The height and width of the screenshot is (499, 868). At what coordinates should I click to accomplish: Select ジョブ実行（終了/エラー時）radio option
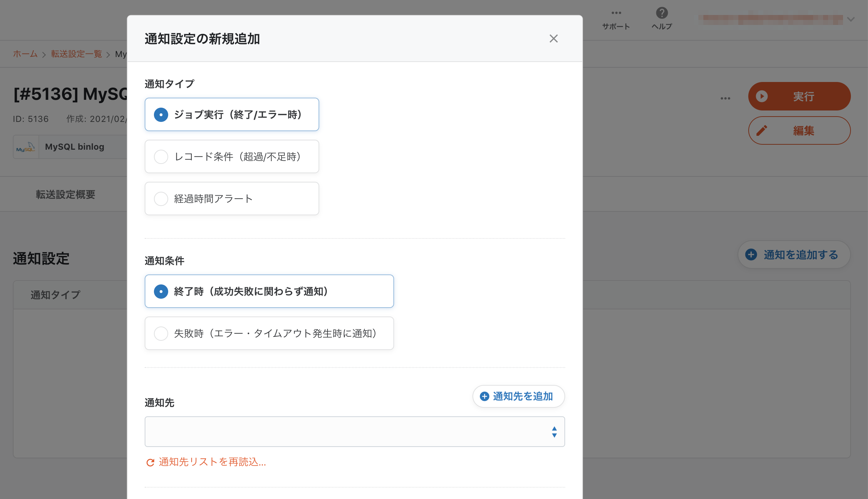click(232, 114)
